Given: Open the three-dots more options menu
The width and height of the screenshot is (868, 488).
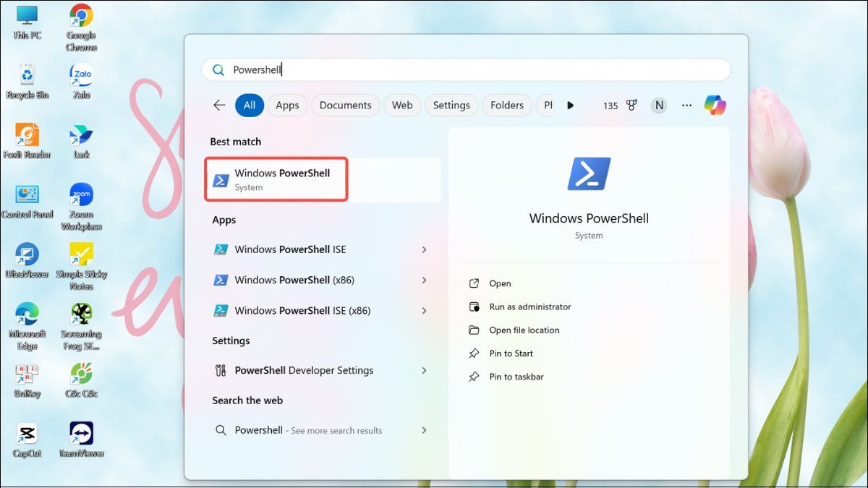Looking at the screenshot, I should point(686,106).
